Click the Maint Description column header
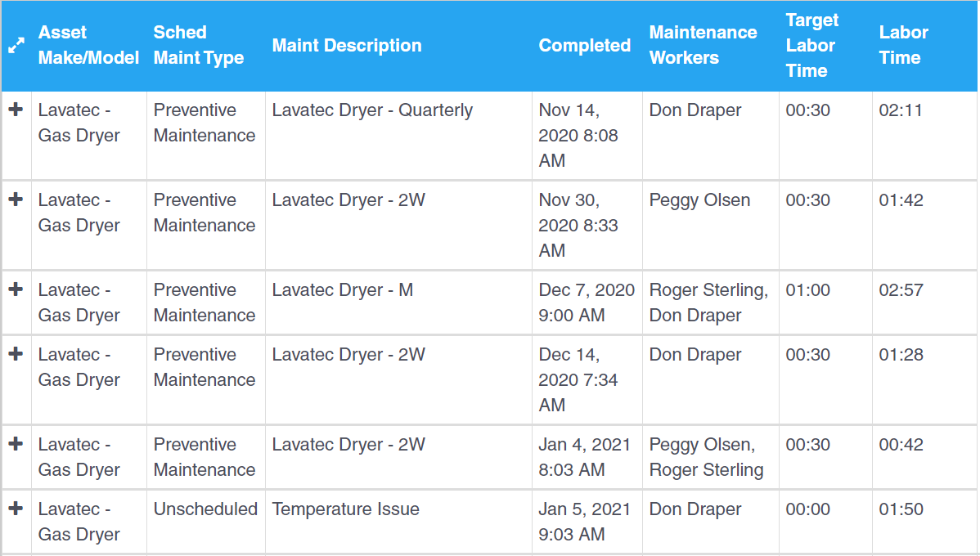980x556 pixels. [347, 46]
